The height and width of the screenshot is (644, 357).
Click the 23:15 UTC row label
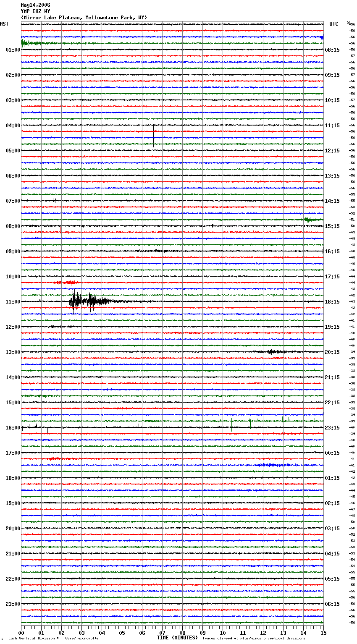tap(332, 428)
